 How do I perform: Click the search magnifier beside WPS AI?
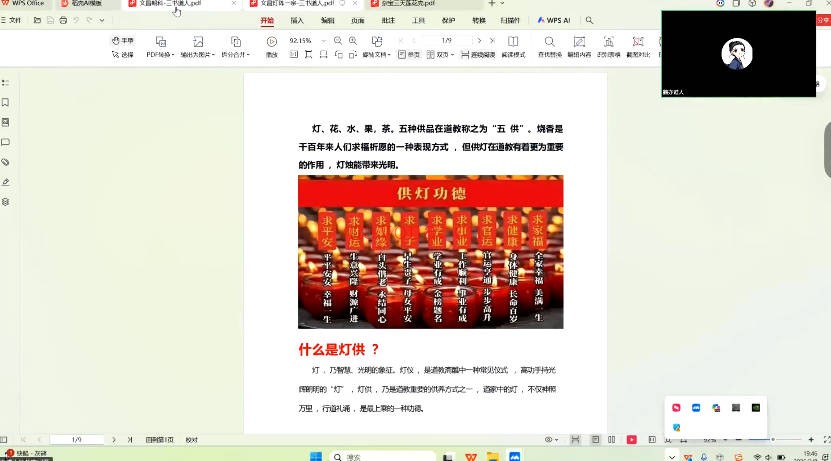(x=589, y=20)
